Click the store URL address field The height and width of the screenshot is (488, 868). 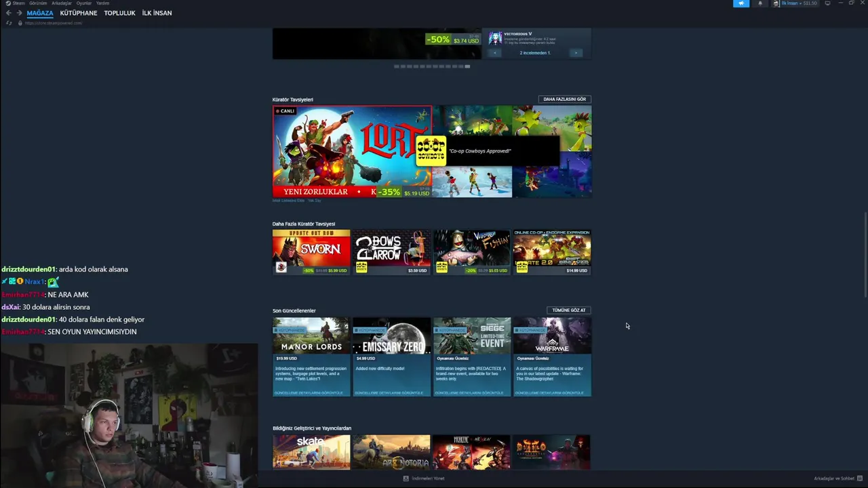coord(54,23)
